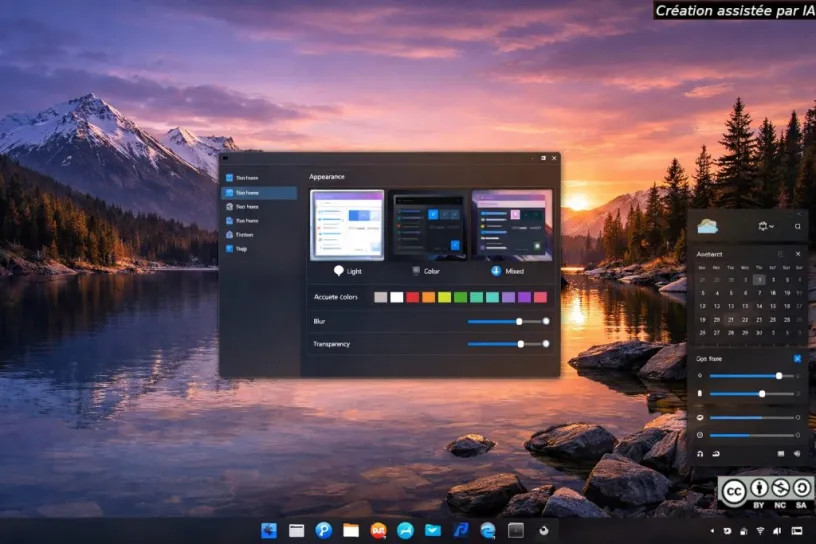This screenshot has height=544, width=816.
Task: Open the Edge browser from the taskbar
Action: tap(488, 530)
